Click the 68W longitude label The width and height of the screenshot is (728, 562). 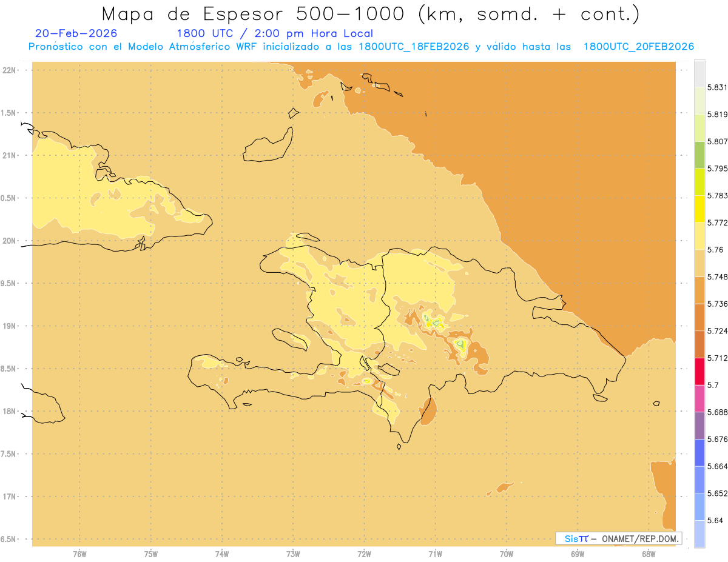(x=649, y=554)
